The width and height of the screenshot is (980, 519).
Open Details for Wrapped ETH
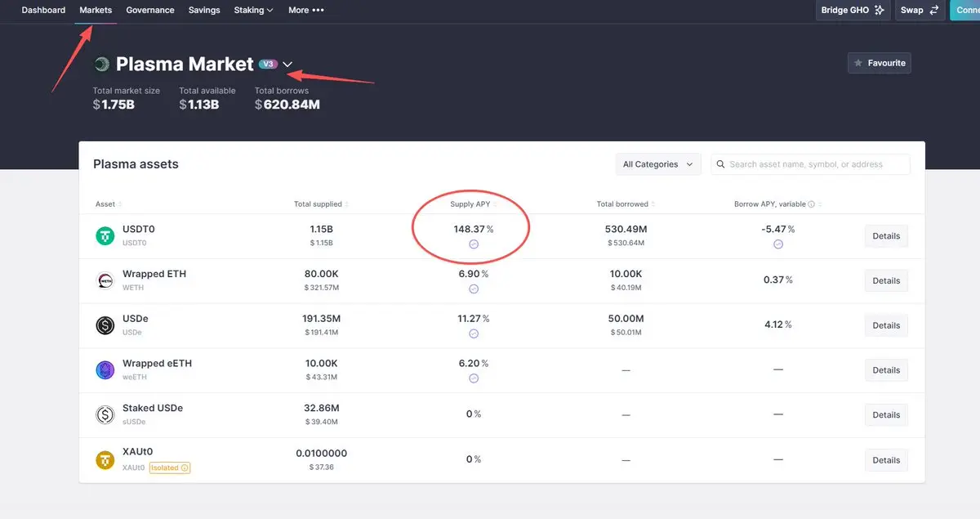886,280
